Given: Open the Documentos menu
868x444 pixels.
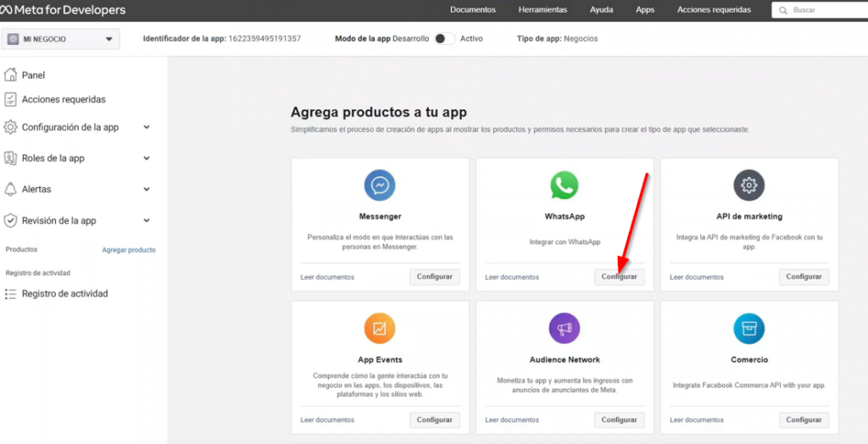Looking at the screenshot, I should pos(473,10).
